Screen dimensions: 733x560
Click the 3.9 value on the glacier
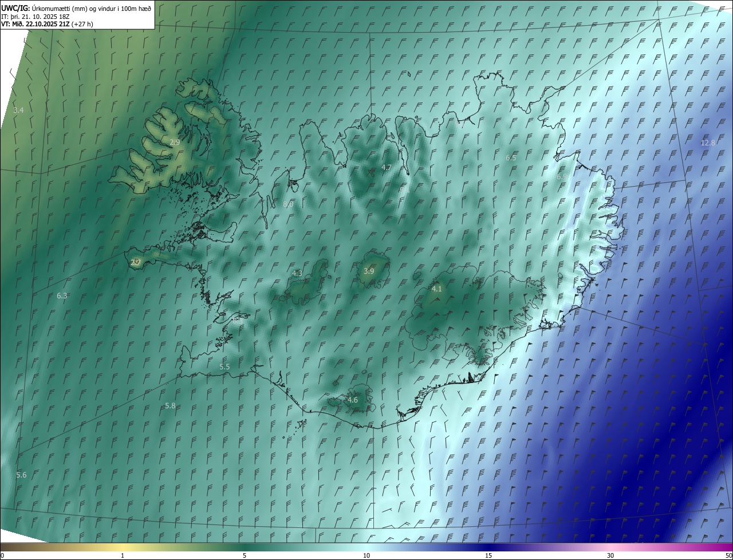[x=369, y=271]
